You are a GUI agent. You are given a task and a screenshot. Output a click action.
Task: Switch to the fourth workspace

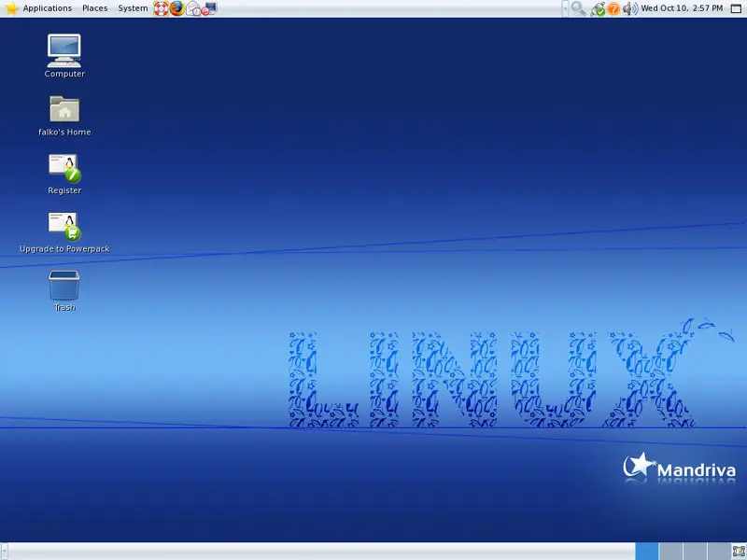coord(718,552)
